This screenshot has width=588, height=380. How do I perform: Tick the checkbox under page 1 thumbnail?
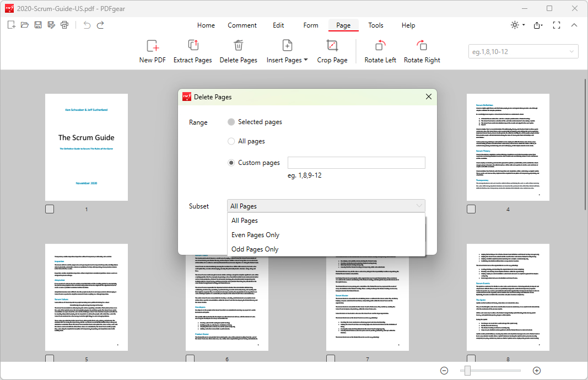pos(49,208)
